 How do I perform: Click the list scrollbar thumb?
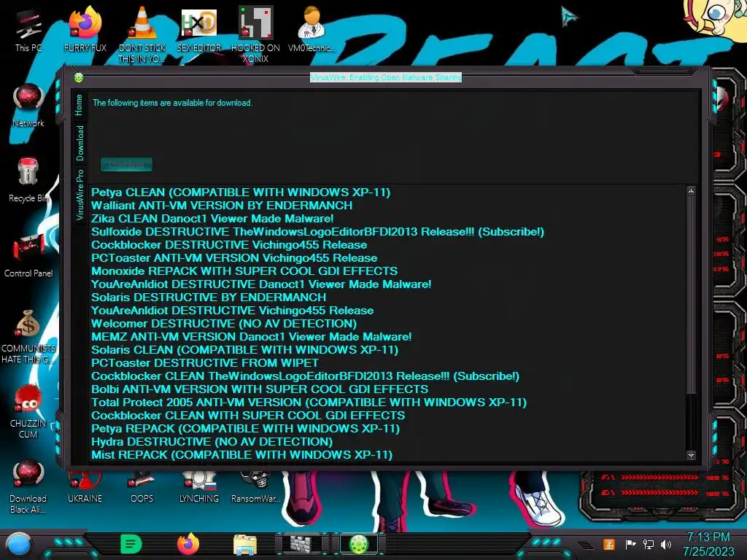691,295
